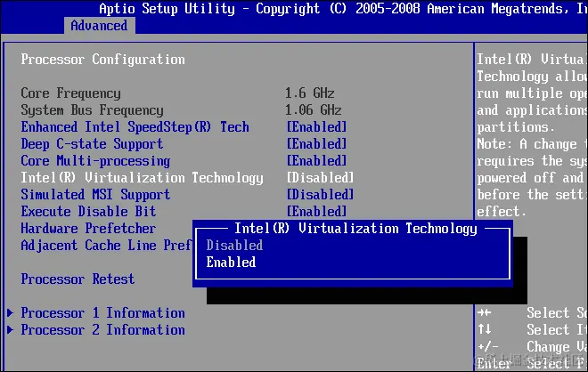Change the Intel Virtualization Technology [Disabled] value
This screenshot has height=372, width=588.
[x=320, y=178]
